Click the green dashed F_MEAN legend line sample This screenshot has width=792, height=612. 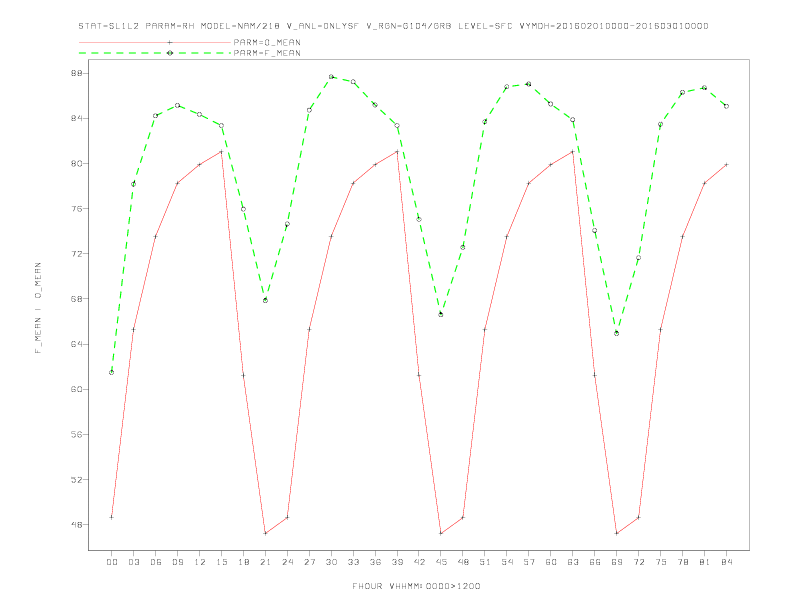tap(155, 53)
